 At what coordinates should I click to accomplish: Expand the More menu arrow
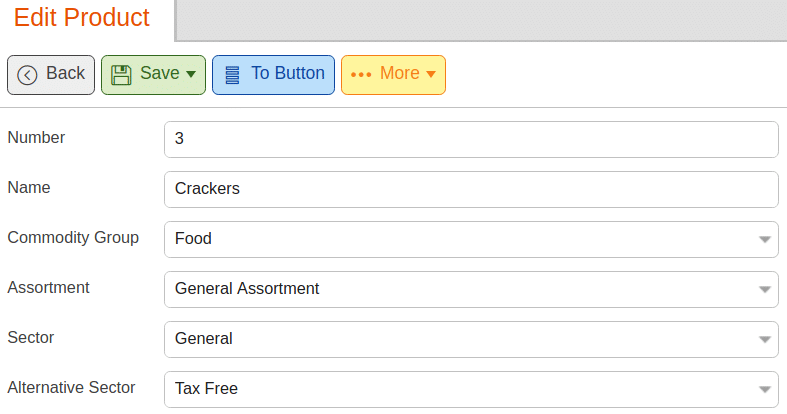tap(431, 74)
